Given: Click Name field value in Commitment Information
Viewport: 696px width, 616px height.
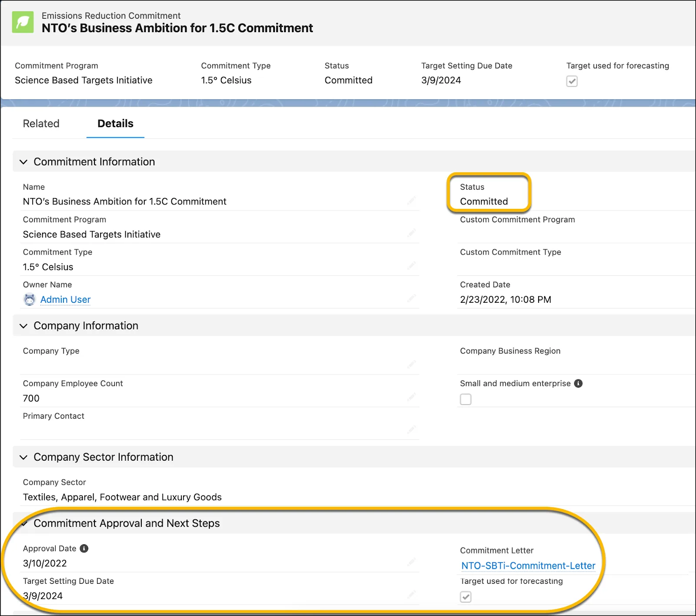Looking at the screenshot, I should [124, 201].
